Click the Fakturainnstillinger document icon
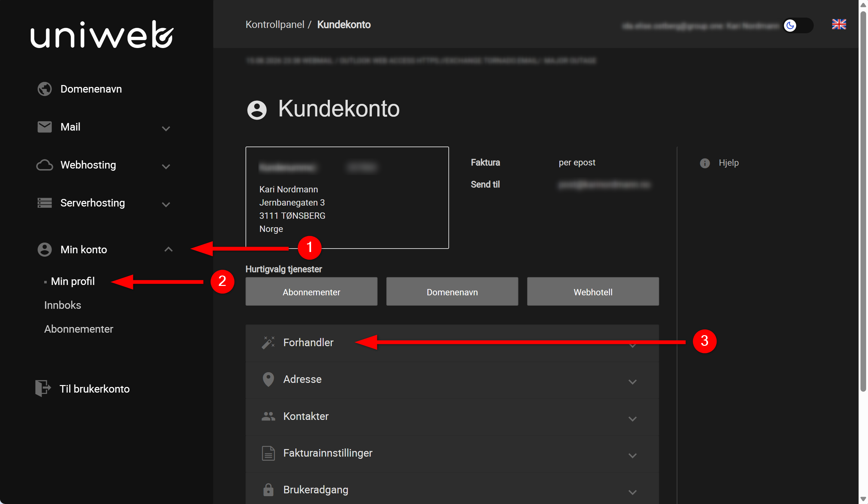 268,453
